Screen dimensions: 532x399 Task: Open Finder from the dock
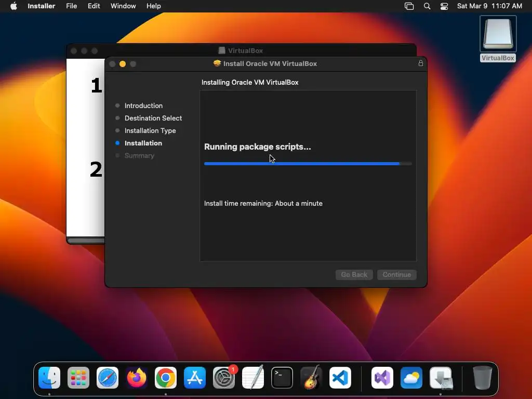click(49, 378)
